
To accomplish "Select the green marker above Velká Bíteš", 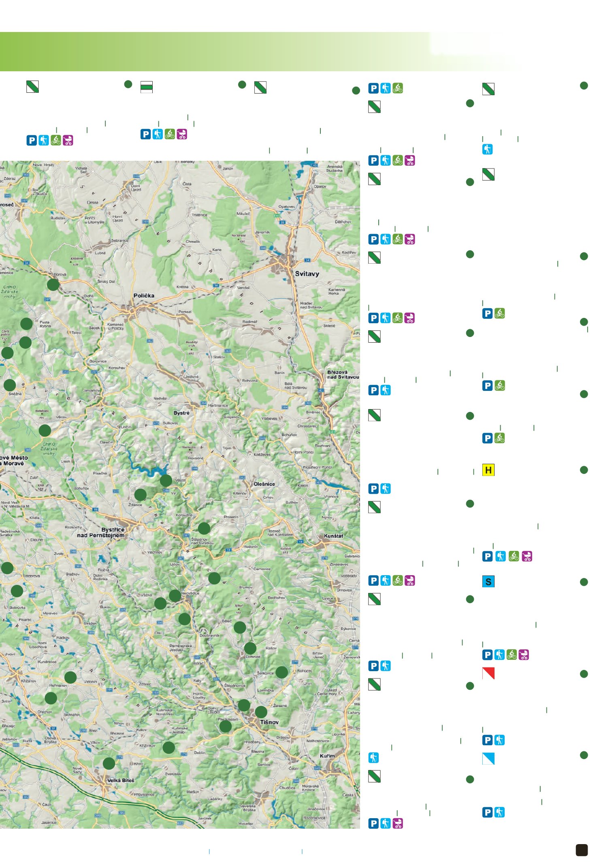I will [109, 763].
